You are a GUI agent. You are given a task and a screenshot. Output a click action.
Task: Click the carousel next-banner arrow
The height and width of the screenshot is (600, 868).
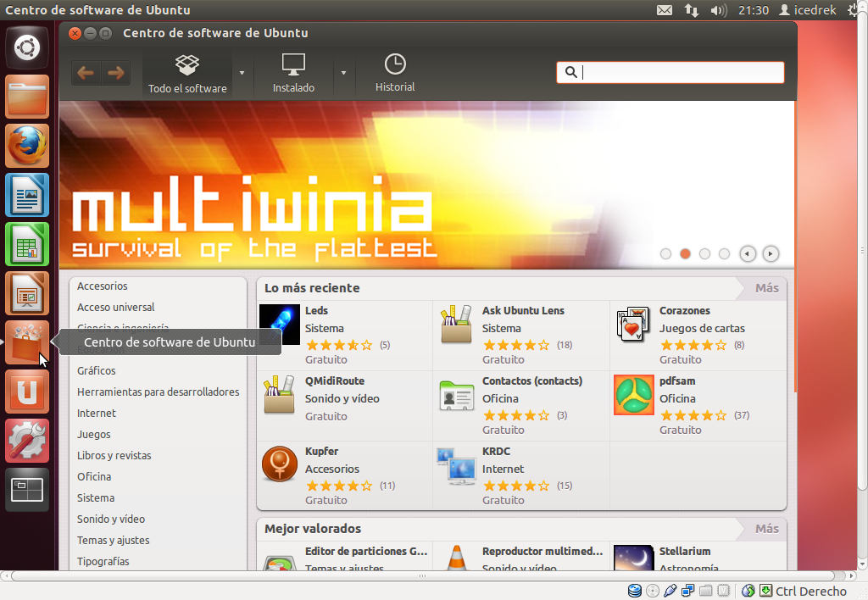pyautogui.click(x=771, y=253)
